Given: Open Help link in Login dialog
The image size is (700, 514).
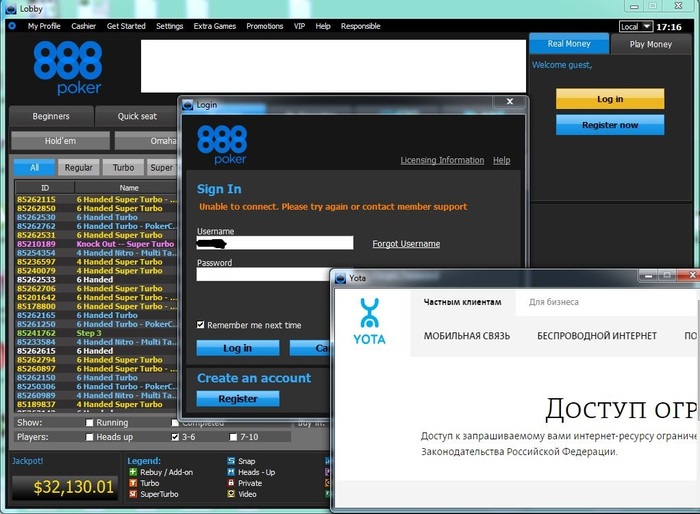Looking at the screenshot, I should (x=501, y=160).
